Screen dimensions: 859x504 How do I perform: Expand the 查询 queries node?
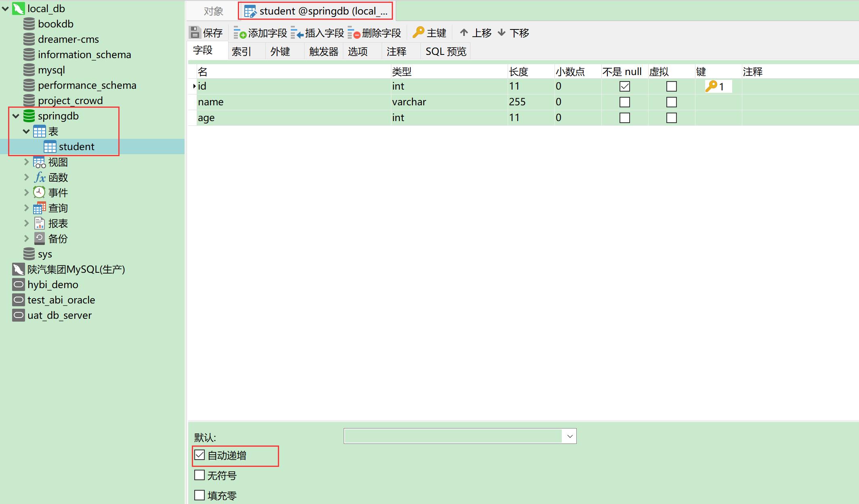(x=27, y=208)
